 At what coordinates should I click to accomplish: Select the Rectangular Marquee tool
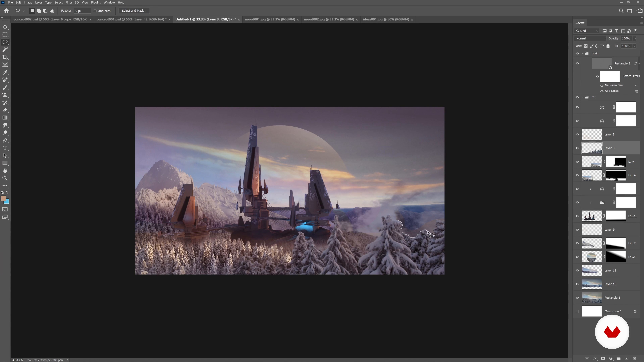(x=5, y=35)
